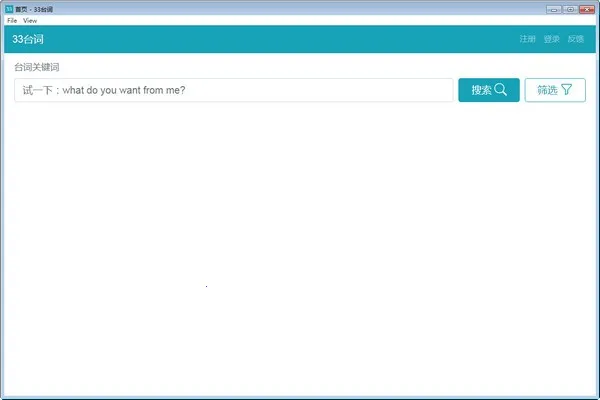Close the 33台词 window

[x=587, y=8]
